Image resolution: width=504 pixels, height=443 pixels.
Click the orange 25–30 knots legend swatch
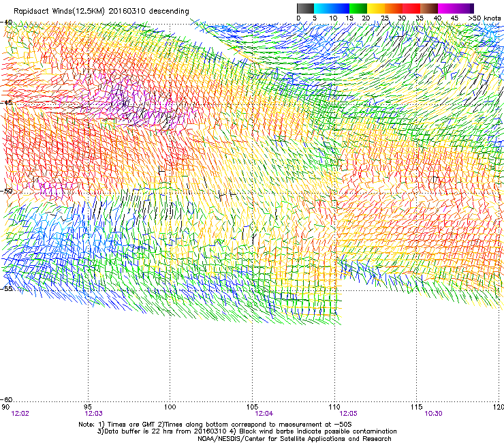point(394,8)
